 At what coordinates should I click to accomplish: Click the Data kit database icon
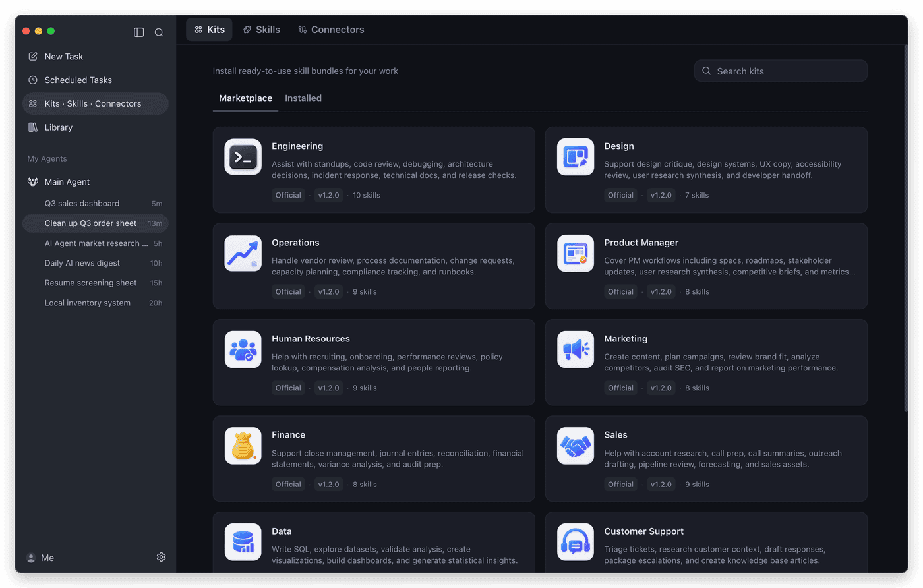click(243, 542)
